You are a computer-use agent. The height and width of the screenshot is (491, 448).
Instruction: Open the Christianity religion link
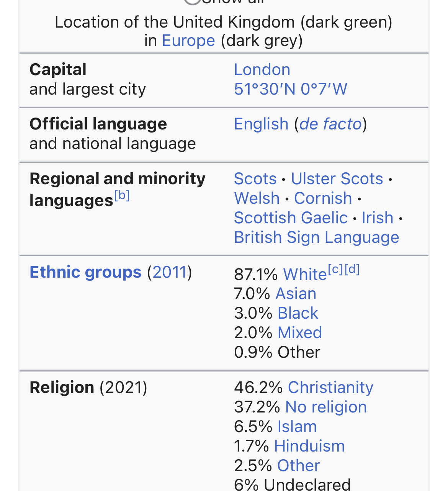(330, 388)
